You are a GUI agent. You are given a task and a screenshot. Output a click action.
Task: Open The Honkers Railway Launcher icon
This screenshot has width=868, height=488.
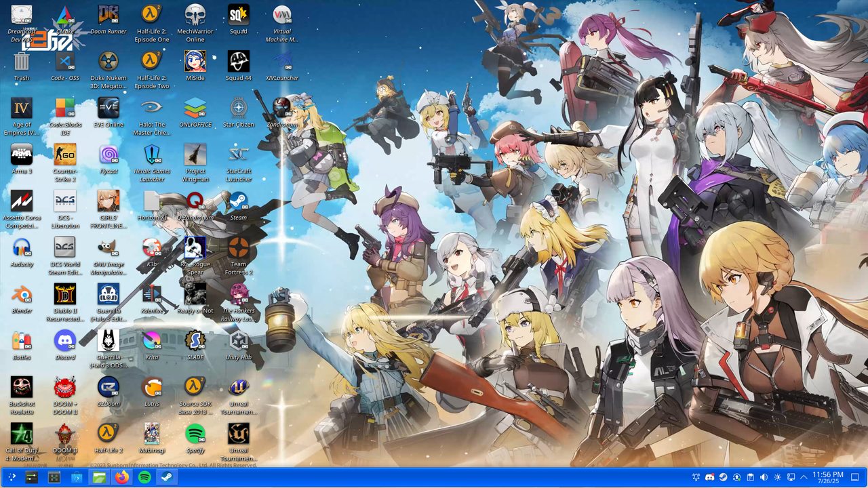point(239,294)
